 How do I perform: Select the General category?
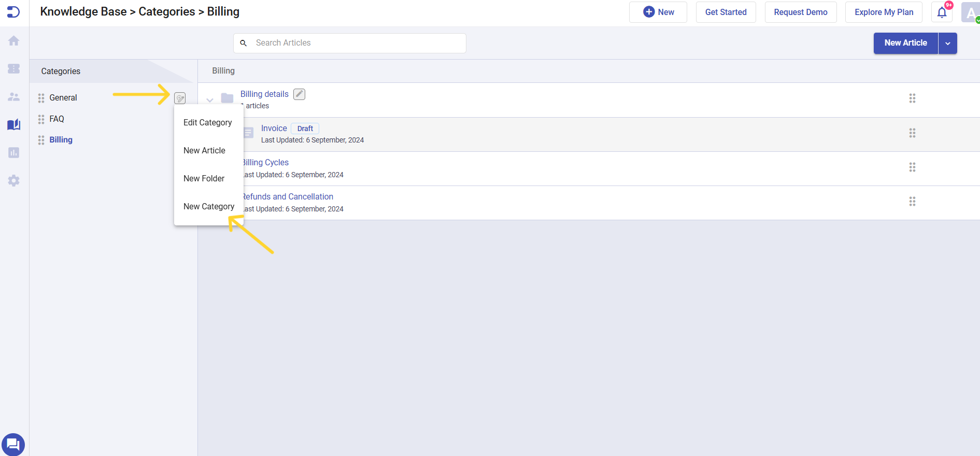click(x=63, y=98)
